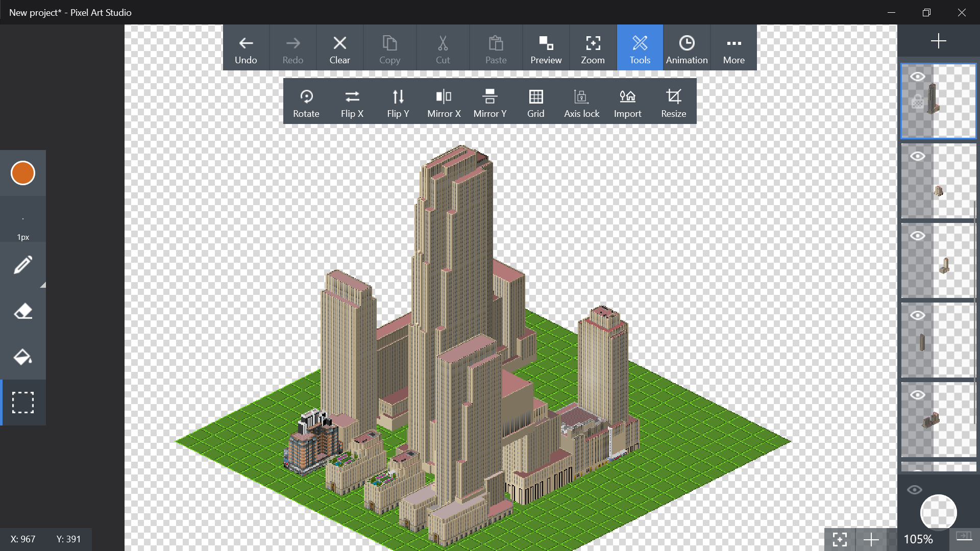Toggle the Grid overlay
The height and width of the screenshot is (551, 980).
[x=536, y=102]
